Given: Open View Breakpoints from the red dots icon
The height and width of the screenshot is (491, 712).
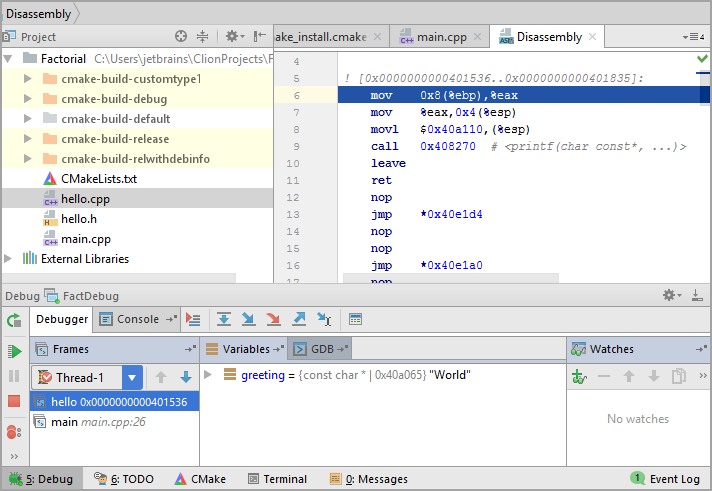Looking at the screenshot, I should coord(14,432).
